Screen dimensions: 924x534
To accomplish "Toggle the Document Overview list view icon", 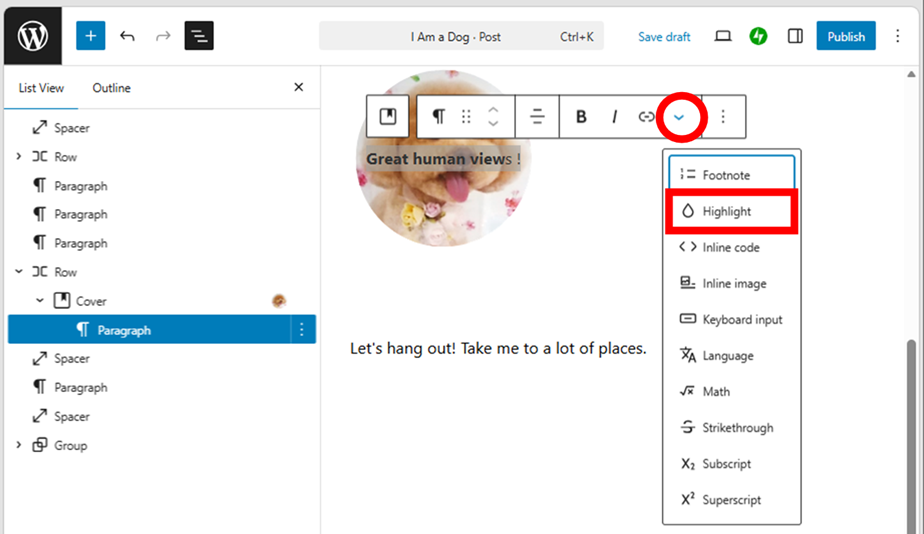I will 199,36.
